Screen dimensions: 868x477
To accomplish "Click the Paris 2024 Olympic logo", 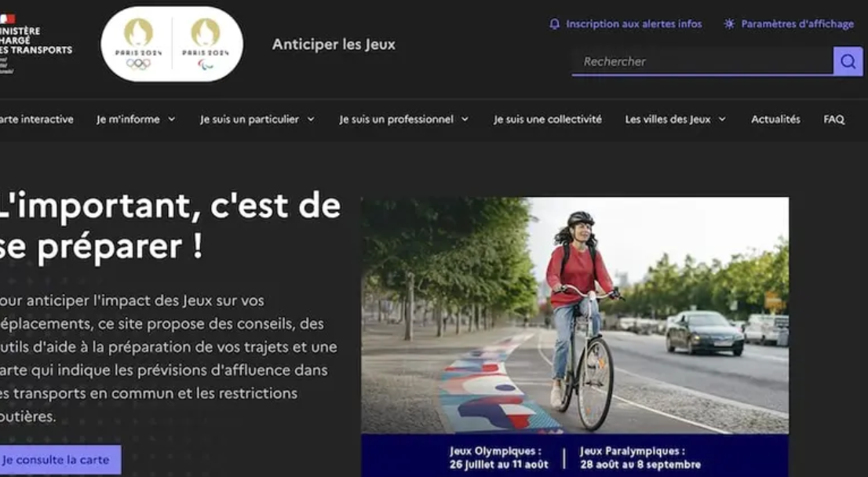I will (x=138, y=44).
